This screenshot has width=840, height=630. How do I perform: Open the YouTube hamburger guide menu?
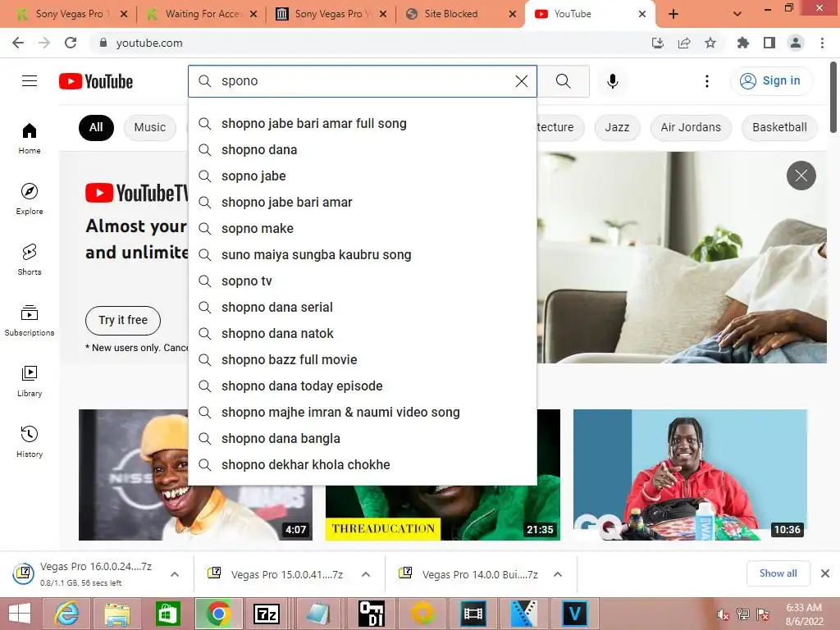pyautogui.click(x=30, y=81)
